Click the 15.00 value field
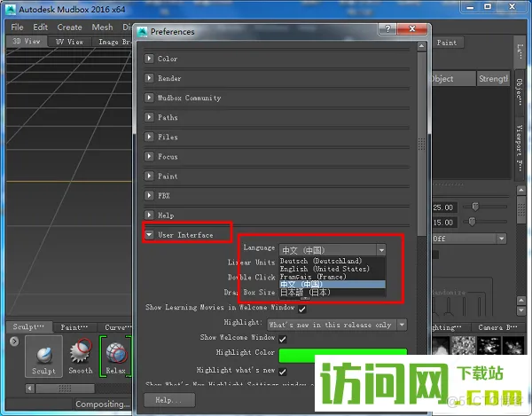This screenshot has height=416, width=532. click(x=444, y=223)
